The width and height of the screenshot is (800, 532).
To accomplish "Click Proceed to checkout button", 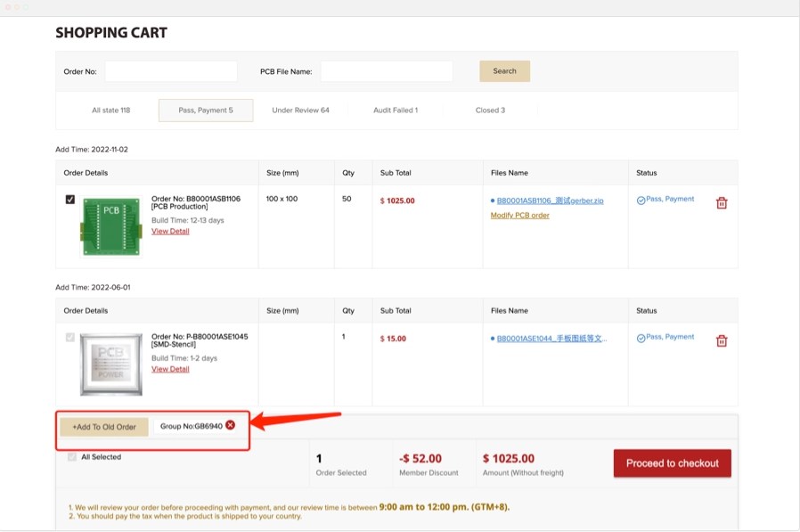I will tap(672, 463).
